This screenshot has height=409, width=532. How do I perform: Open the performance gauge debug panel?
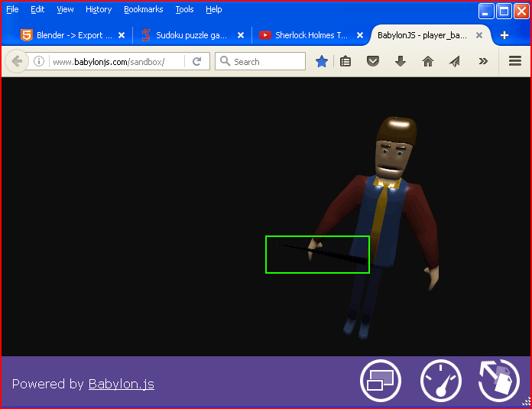point(440,380)
